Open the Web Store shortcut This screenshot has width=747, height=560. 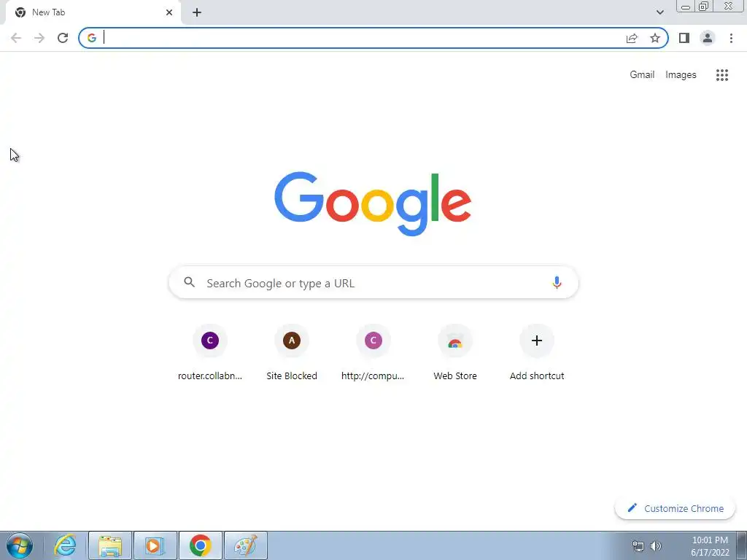point(455,354)
